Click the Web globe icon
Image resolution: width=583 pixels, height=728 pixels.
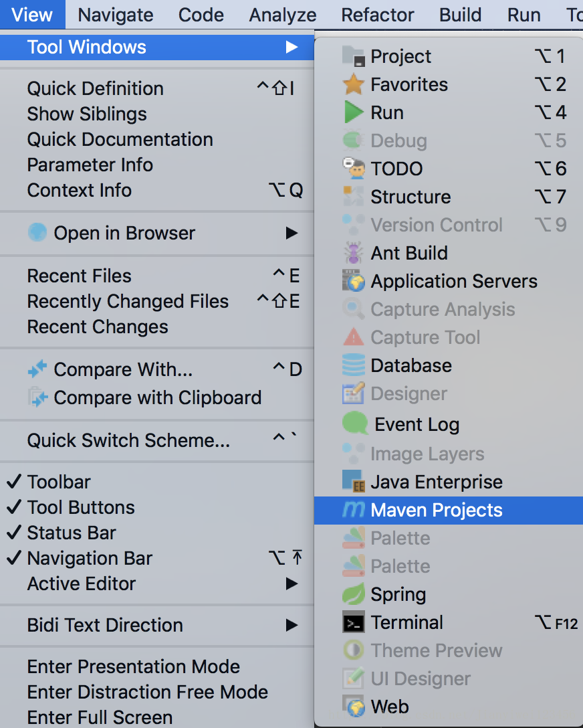pos(354,706)
